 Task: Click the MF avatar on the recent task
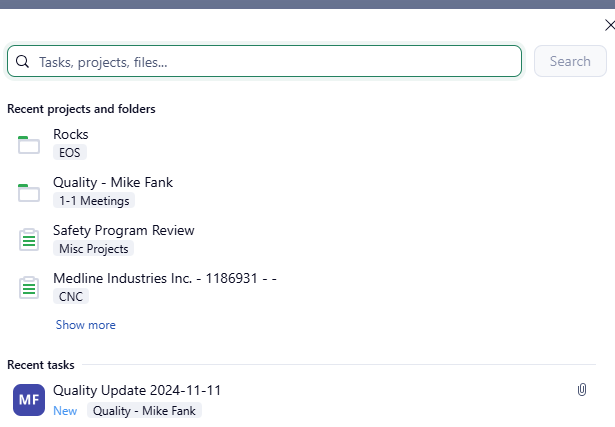point(29,400)
